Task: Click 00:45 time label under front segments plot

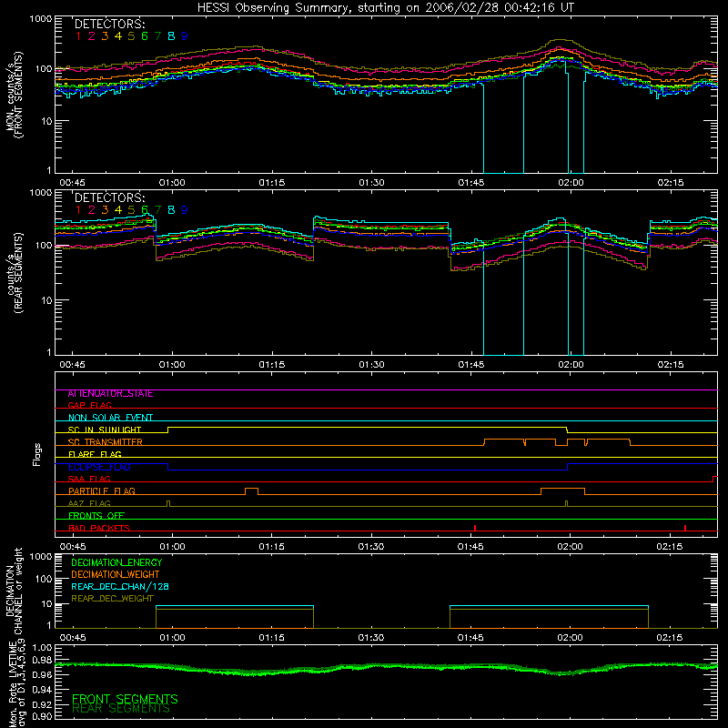Action: pyautogui.click(x=73, y=183)
